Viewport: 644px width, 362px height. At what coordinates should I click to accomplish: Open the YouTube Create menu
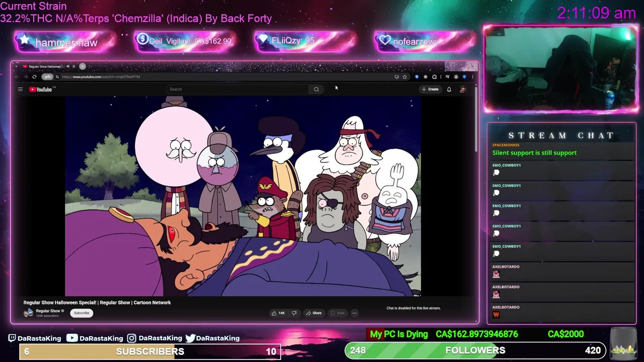coord(430,89)
